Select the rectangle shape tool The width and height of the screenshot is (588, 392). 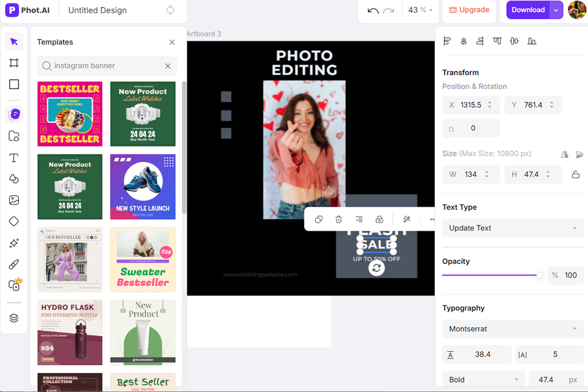click(14, 84)
